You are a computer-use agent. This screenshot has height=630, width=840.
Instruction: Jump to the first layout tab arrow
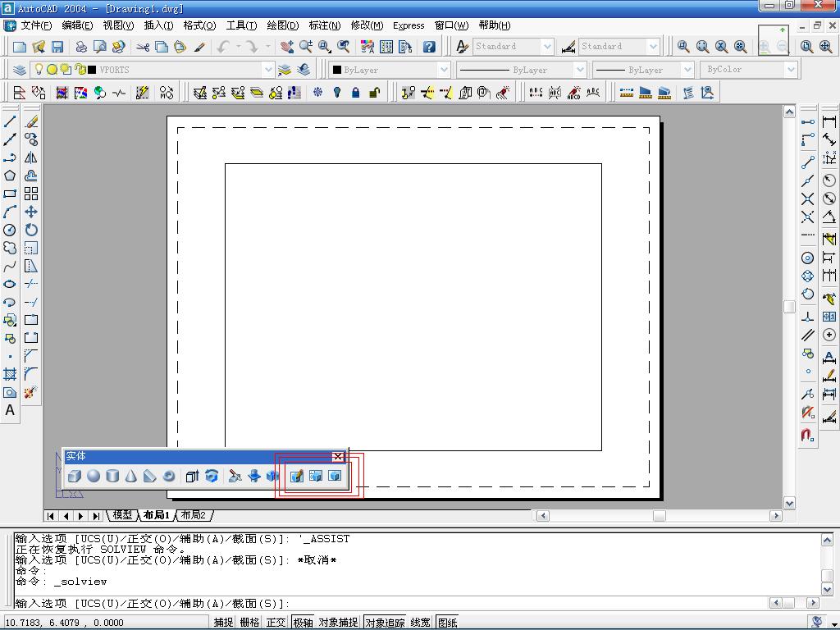(50, 515)
